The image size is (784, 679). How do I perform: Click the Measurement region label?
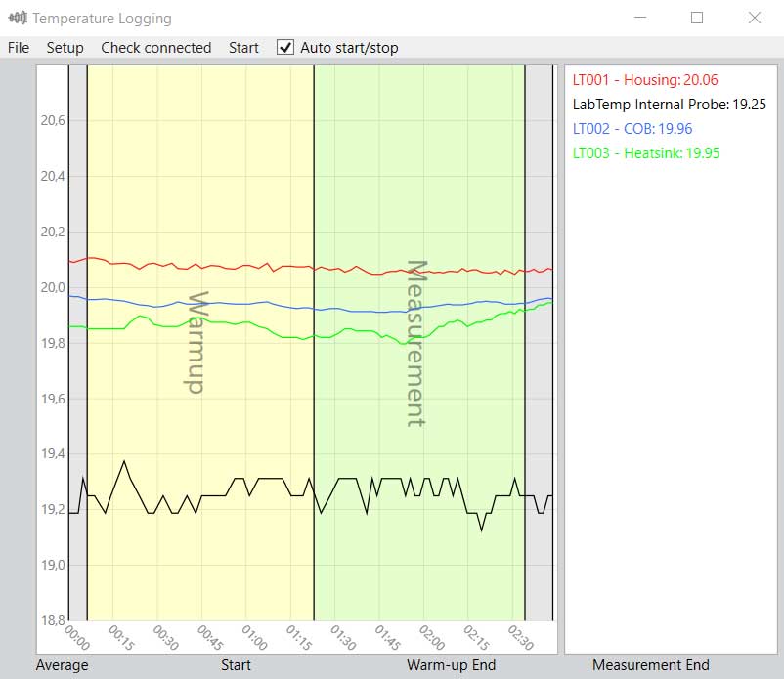click(x=416, y=343)
